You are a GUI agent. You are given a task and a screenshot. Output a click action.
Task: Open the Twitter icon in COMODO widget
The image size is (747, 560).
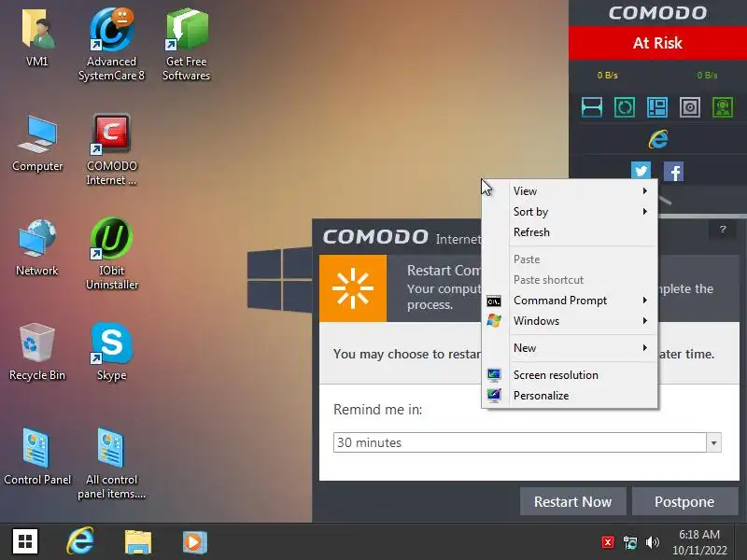641,171
